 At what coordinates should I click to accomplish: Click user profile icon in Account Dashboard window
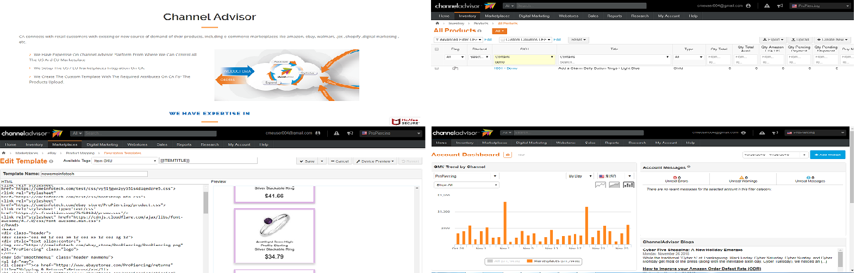click(744, 132)
